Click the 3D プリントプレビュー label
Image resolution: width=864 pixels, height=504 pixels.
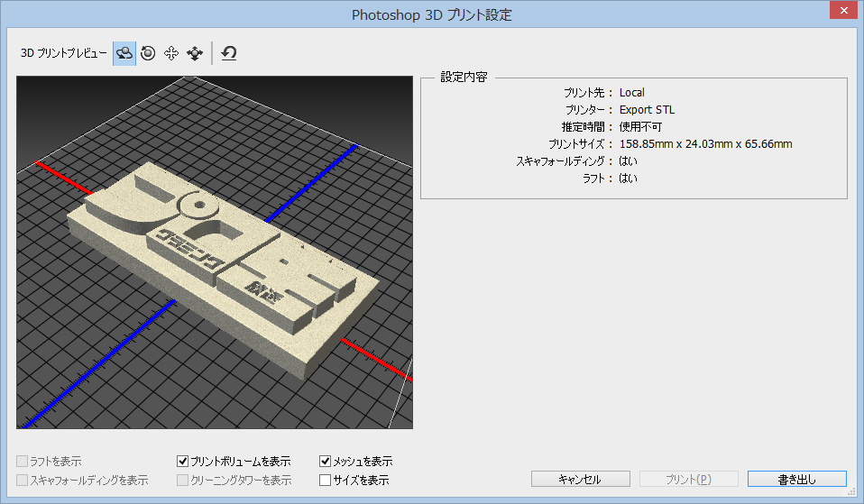[x=63, y=53]
